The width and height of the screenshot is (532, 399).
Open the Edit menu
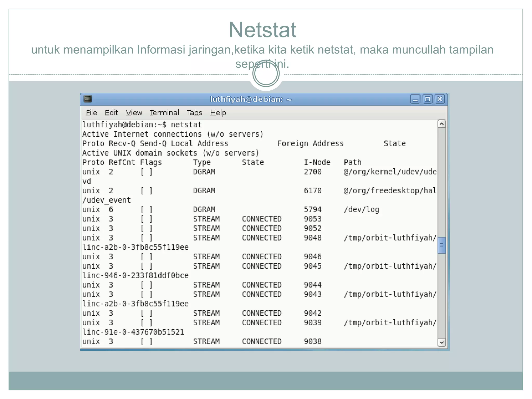[111, 113]
